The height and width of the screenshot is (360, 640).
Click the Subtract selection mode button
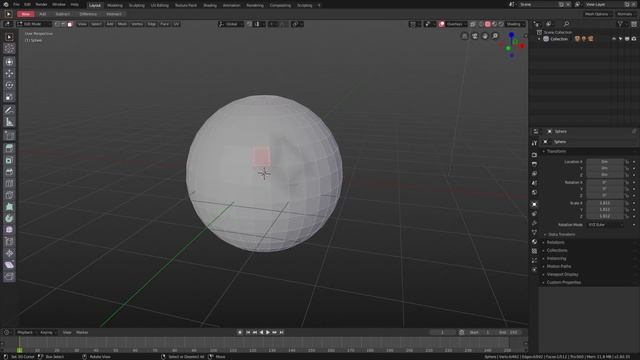click(x=62, y=14)
